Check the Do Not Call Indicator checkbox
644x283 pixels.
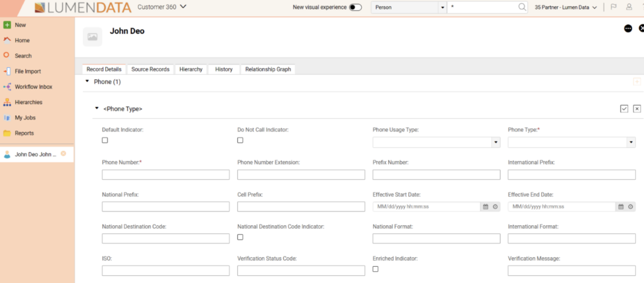click(240, 140)
